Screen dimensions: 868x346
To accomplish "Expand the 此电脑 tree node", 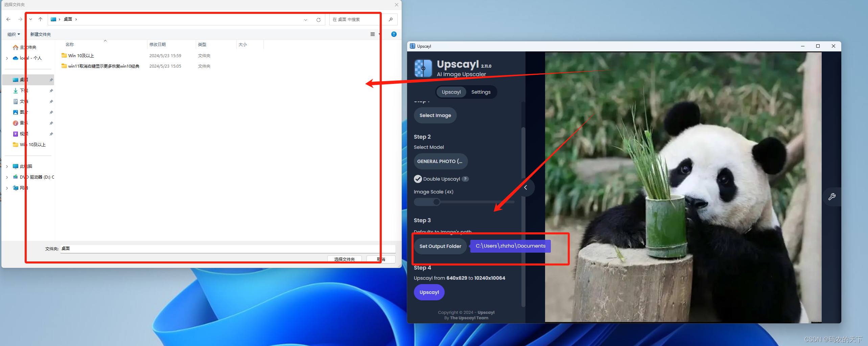I will (x=7, y=166).
